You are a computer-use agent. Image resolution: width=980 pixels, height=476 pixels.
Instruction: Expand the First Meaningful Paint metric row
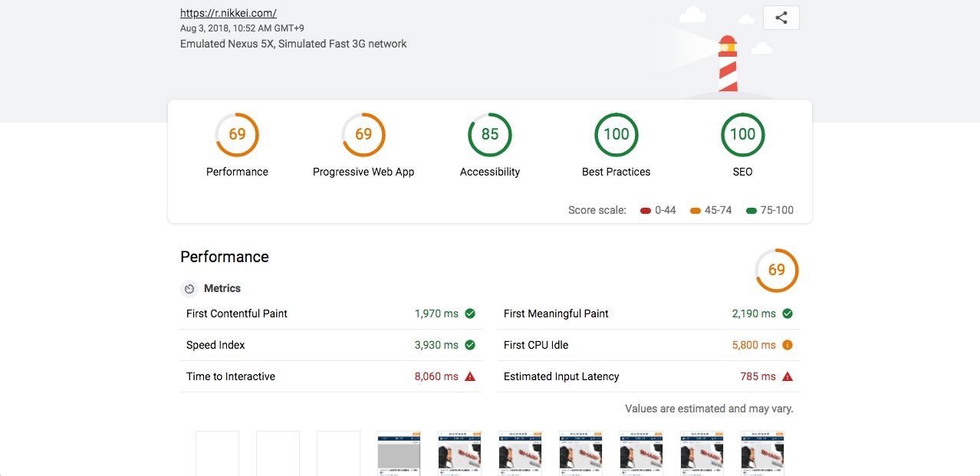point(649,314)
